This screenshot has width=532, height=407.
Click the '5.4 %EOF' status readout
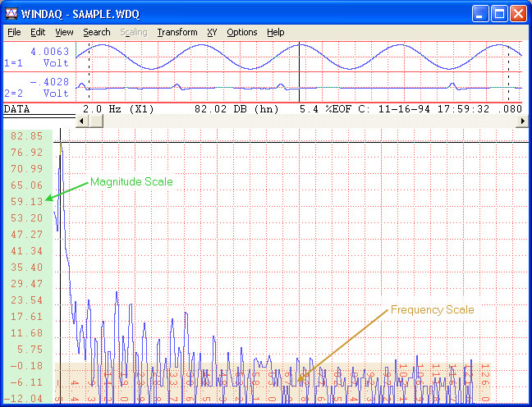click(326, 109)
